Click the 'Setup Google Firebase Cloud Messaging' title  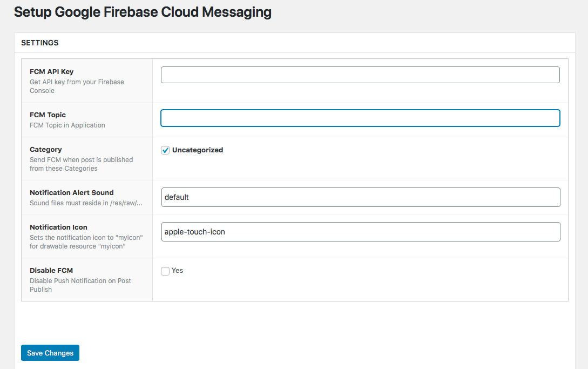pos(143,12)
